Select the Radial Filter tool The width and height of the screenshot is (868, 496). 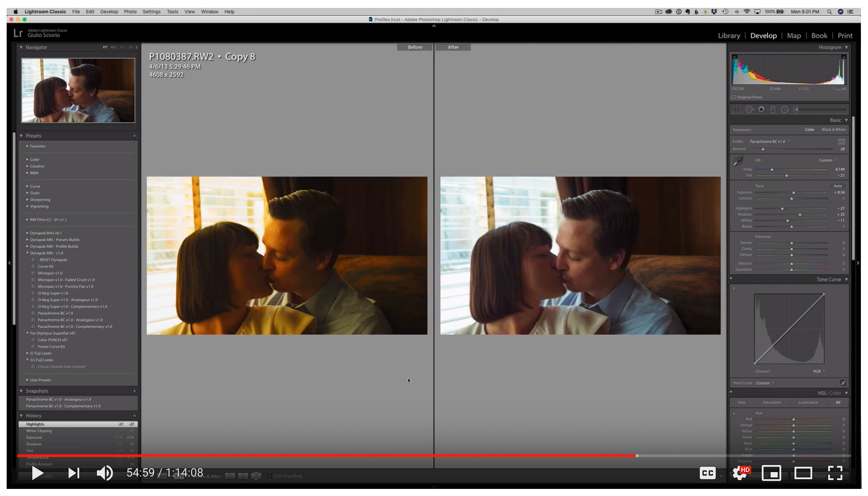click(x=784, y=109)
